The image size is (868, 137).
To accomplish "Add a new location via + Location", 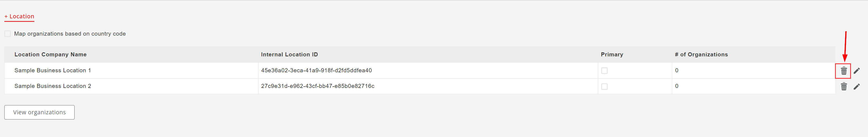I will click(19, 16).
